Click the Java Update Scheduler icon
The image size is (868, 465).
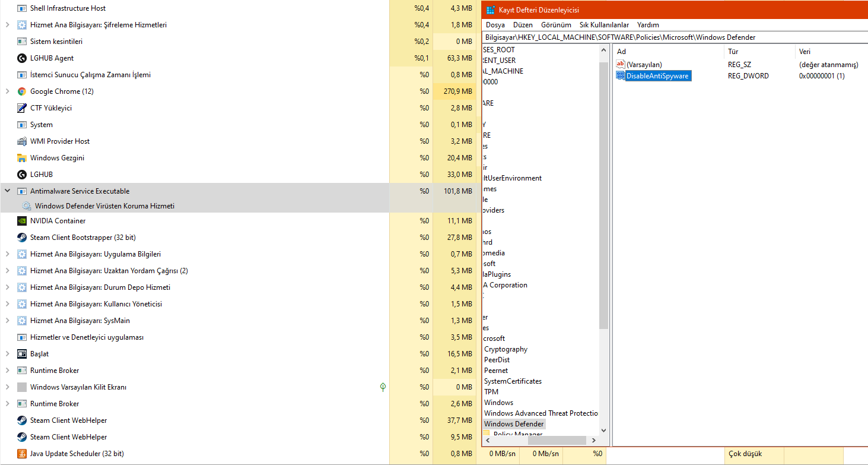(x=22, y=454)
